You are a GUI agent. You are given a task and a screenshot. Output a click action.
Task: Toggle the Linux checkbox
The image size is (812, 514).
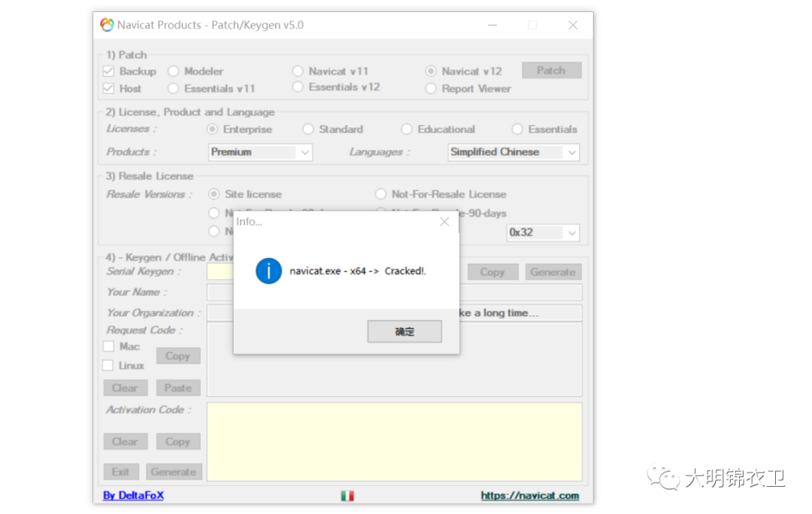108,365
